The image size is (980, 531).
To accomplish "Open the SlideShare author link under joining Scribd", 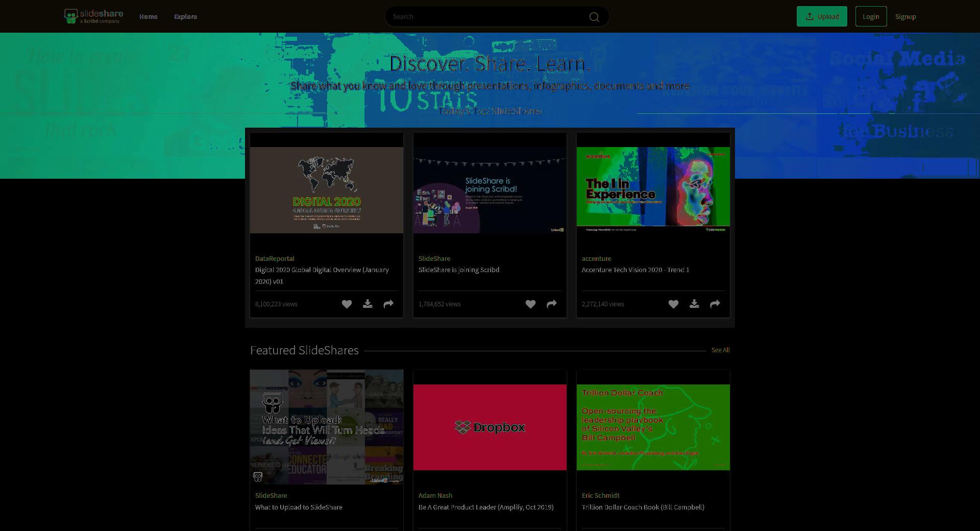I will [434, 259].
